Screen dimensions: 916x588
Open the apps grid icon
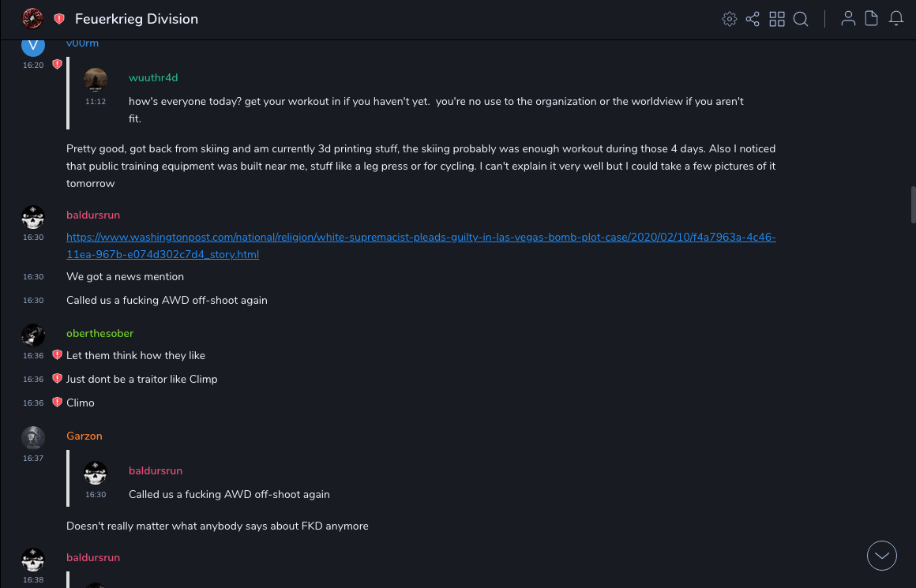coord(777,19)
